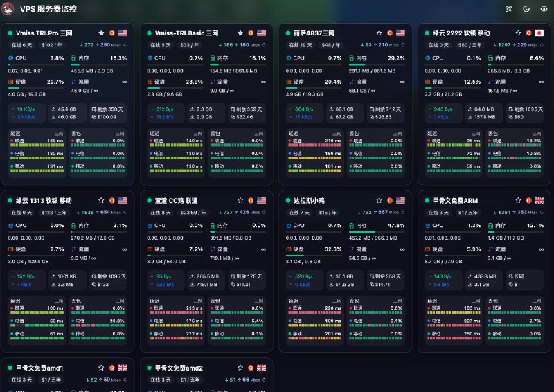Click 移动 250 ms latency bar on 甲骨文免费ARM

tap(454, 338)
